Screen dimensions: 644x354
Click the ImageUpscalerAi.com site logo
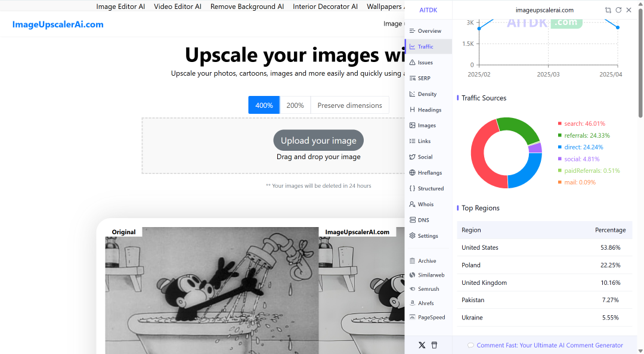[58, 24]
